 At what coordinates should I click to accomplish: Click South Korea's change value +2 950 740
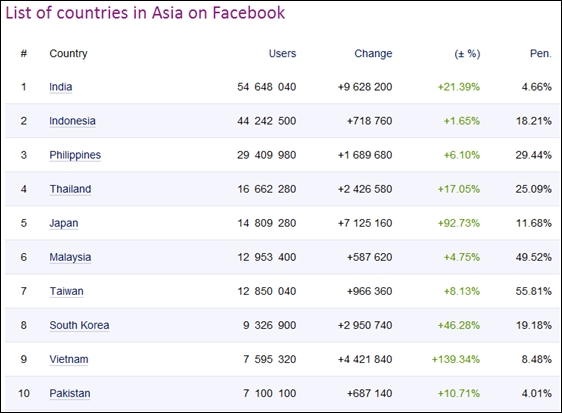tap(365, 325)
